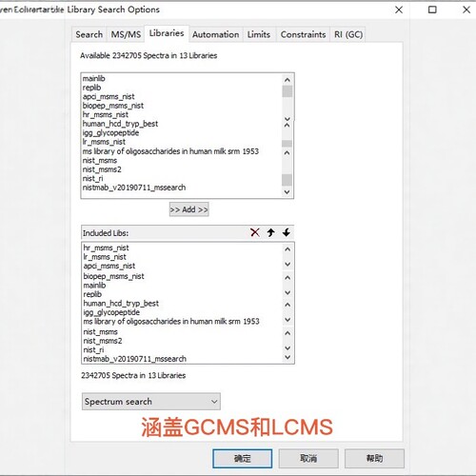Select nist_msms2 in Included Libs

[103, 341]
